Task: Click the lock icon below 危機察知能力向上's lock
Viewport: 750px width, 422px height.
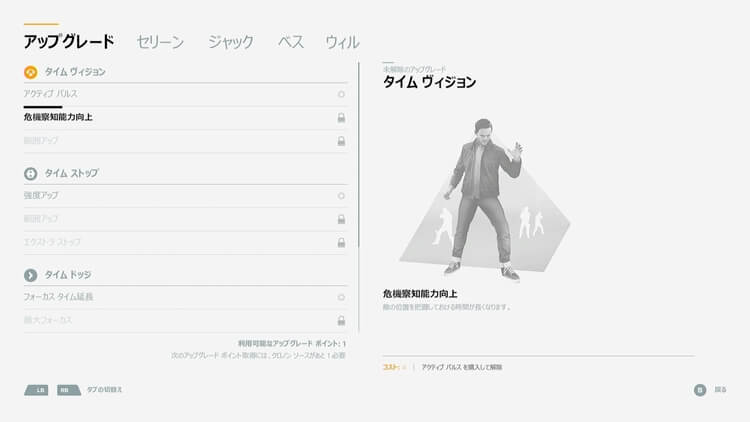Action: (341, 141)
